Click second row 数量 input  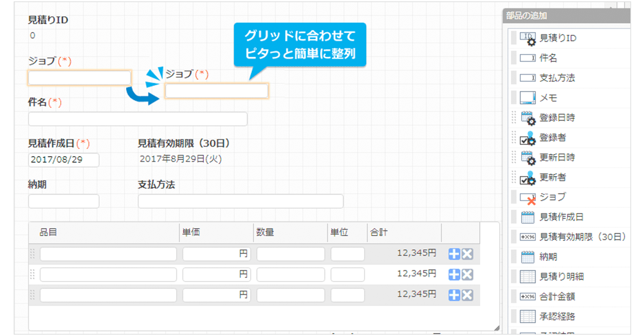coord(291,274)
